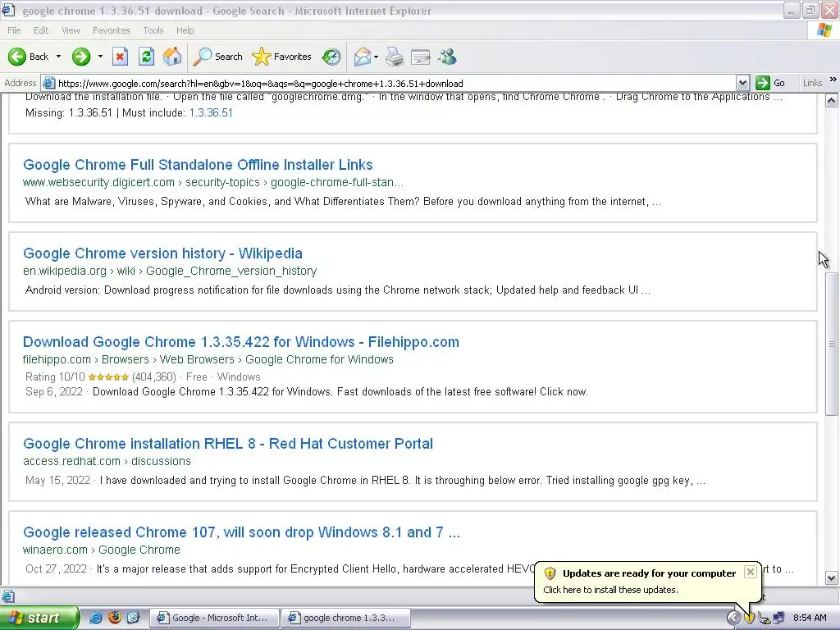Click the IE page icon in status bar
The height and width of the screenshot is (630, 840).
(x=8, y=596)
